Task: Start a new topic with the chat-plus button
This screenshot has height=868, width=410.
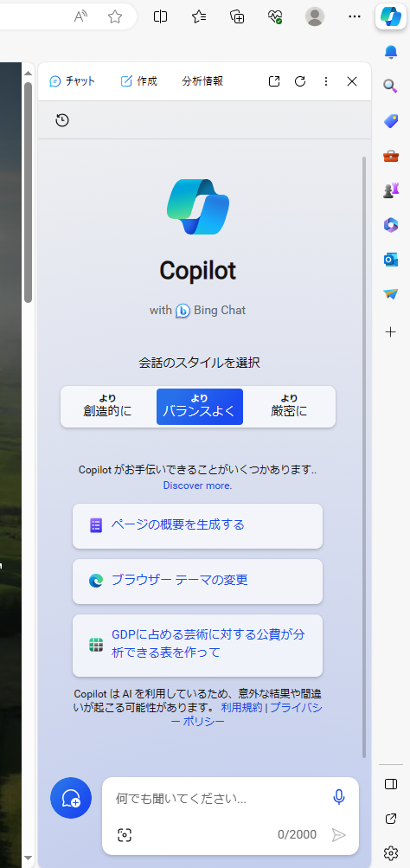Action: pos(71,798)
